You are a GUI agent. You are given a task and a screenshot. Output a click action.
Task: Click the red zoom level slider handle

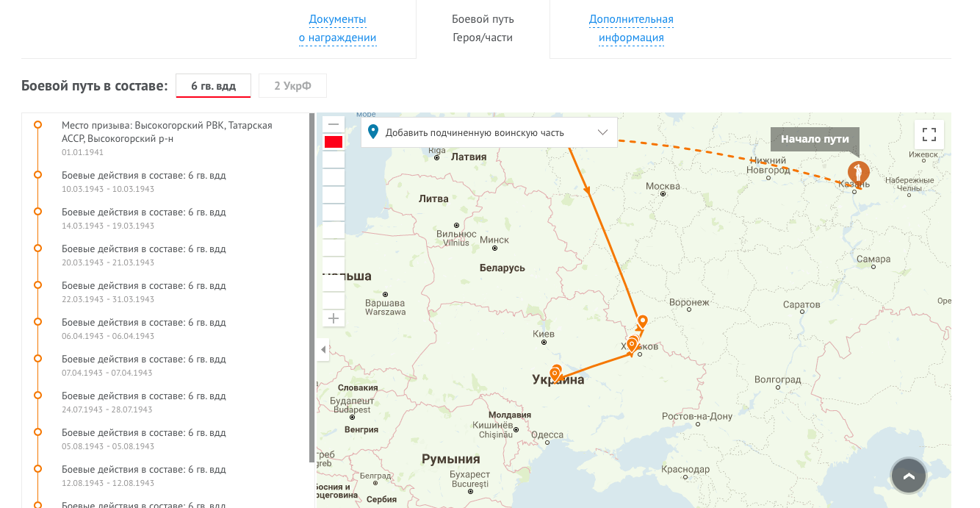(x=334, y=142)
